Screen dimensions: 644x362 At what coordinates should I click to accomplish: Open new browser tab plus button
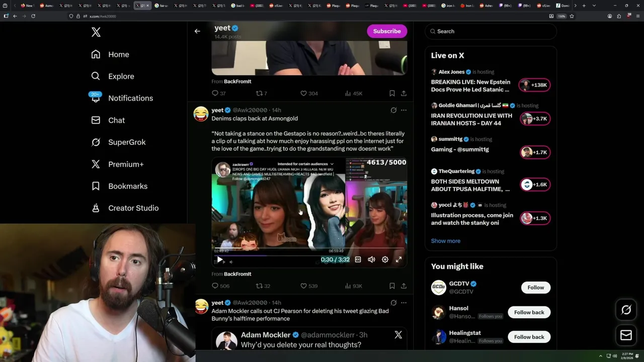[x=584, y=6]
